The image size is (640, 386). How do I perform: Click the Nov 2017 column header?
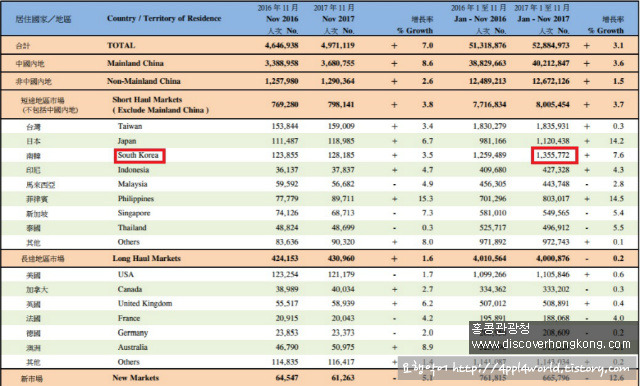[x=338, y=19]
